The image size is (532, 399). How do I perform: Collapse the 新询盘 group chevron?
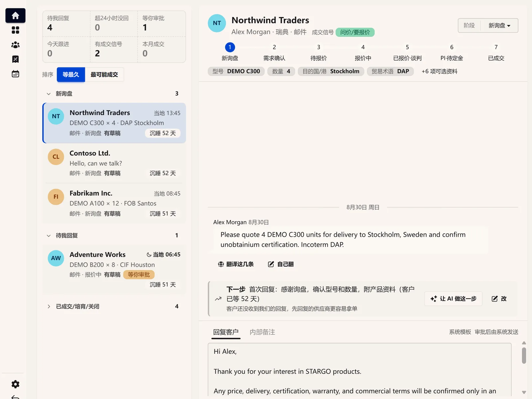pyautogui.click(x=49, y=94)
